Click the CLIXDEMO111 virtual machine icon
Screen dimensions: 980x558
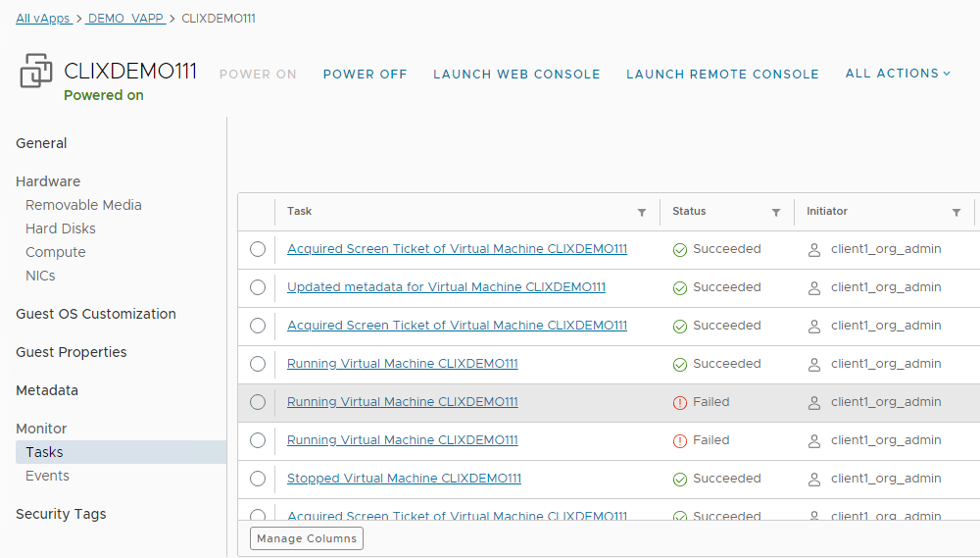[36, 72]
